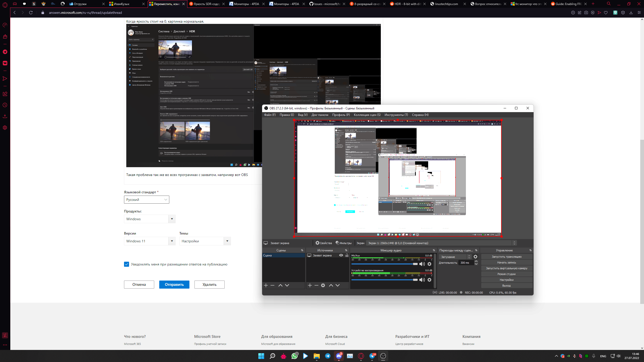Pop out the Controls dock panel
The height and width of the screenshot is (362, 644).
click(x=531, y=250)
